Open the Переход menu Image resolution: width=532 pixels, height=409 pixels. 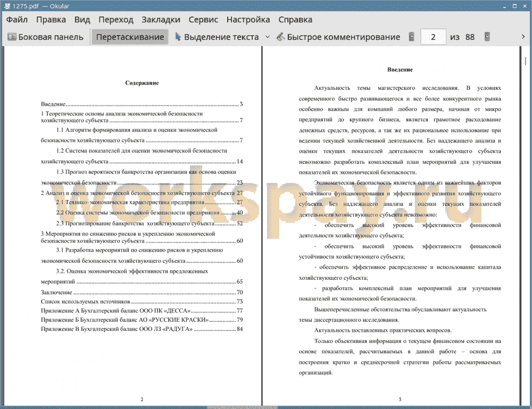tap(115, 20)
